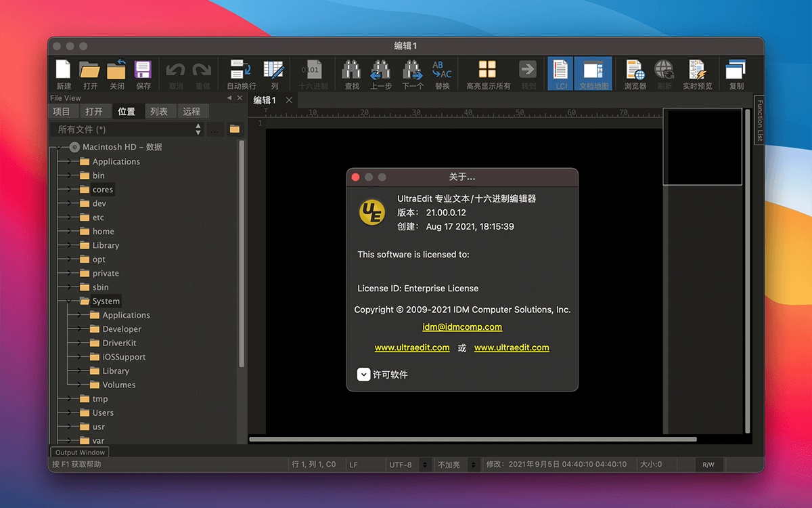Switch to the 项目 tab in File View
The height and width of the screenshot is (508, 812).
[63, 110]
